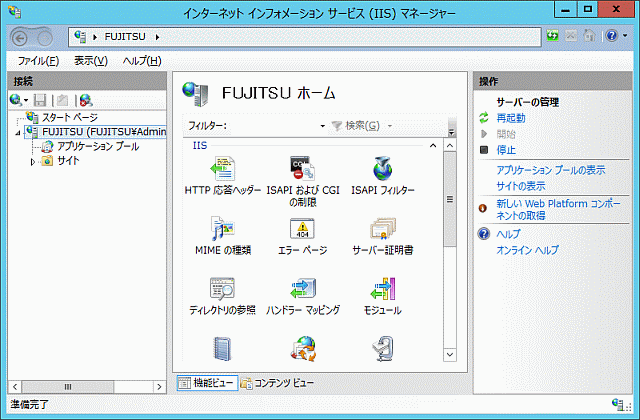Click the feature list scroll down arrow
This screenshot has height=420, width=640.
click(x=450, y=355)
